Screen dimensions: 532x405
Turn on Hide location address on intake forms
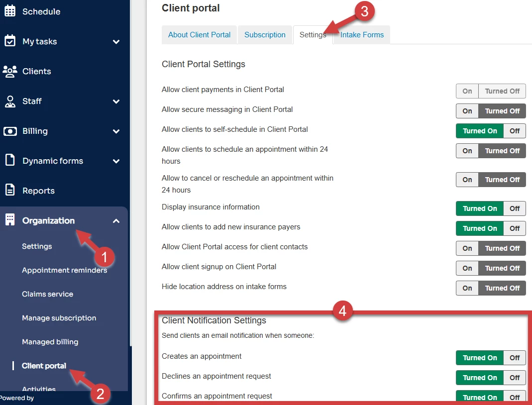467,288
